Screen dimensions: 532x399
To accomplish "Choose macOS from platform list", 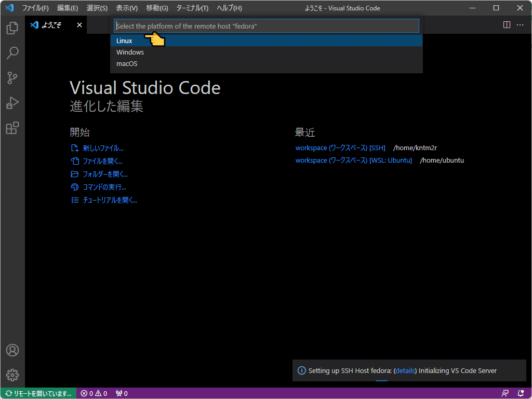I will [267, 64].
